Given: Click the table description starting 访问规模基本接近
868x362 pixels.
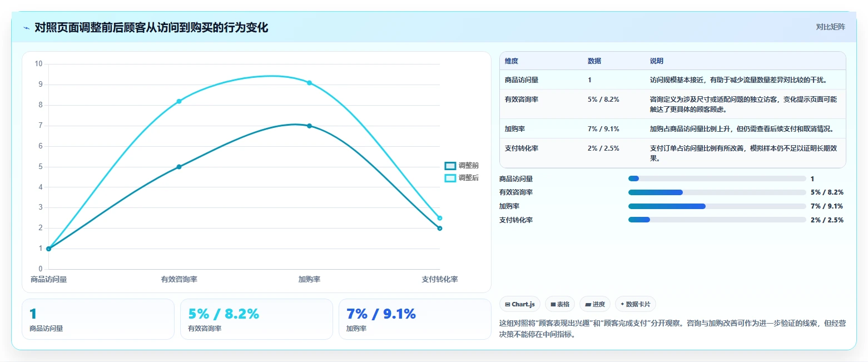Looking at the screenshot, I should point(739,80).
